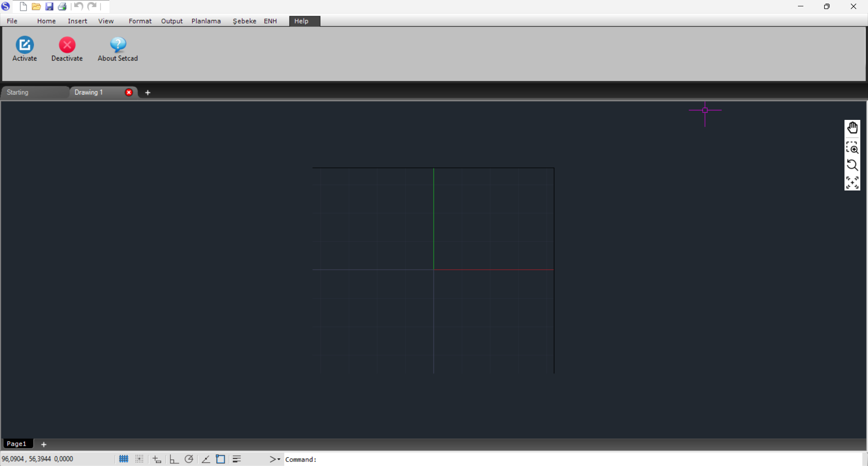Print drawing with printer icon
868x466 pixels.
tap(62, 6)
